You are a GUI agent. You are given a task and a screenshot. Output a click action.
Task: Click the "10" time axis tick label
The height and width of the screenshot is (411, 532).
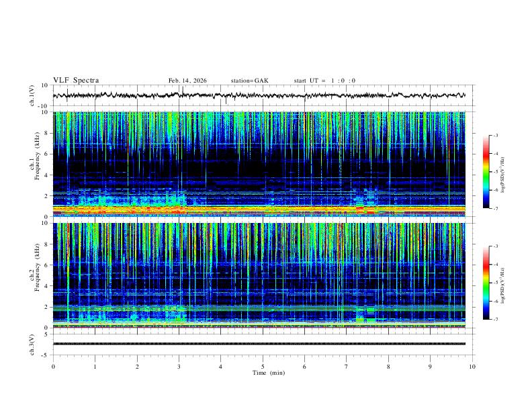pos(472,367)
